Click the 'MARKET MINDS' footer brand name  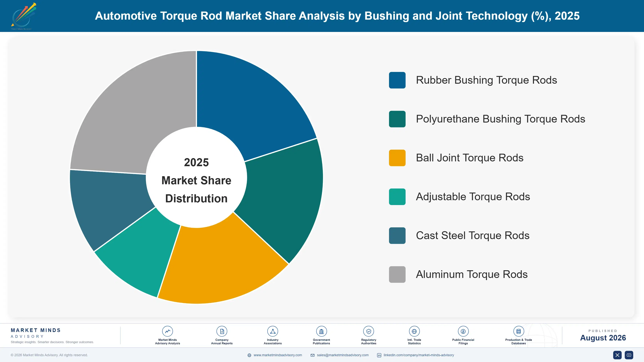pos(36,330)
